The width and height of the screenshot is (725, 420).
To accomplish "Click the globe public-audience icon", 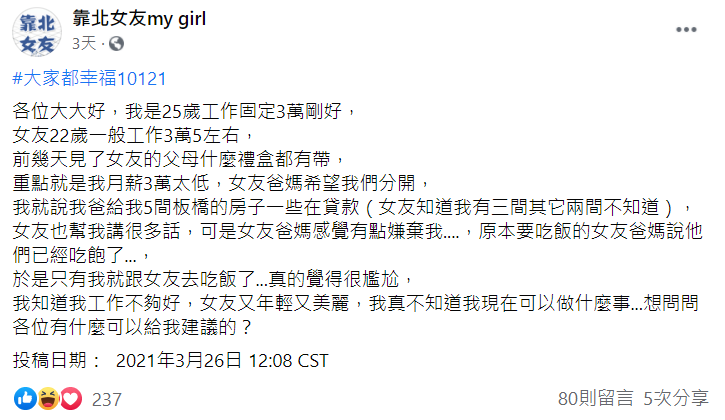I will 117,44.
